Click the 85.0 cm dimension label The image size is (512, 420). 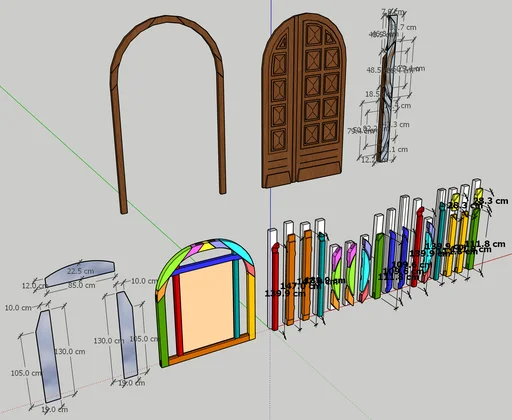pyautogui.click(x=81, y=285)
